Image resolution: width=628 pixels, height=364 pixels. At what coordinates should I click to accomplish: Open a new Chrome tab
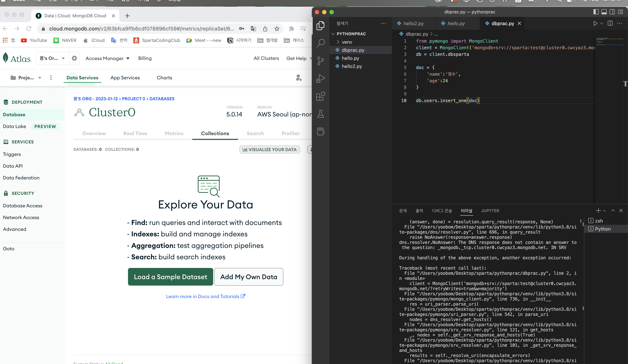click(x=127, y=16)
